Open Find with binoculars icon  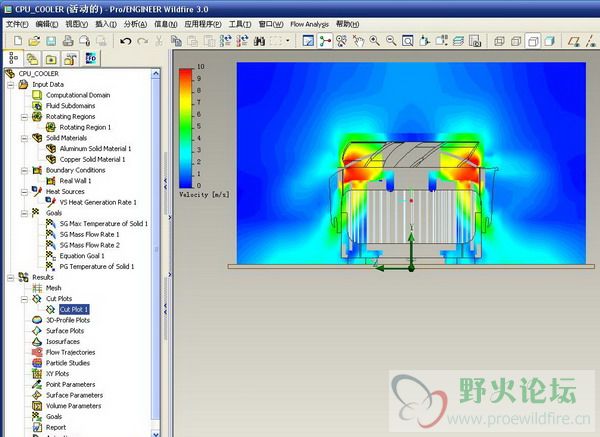tap(259, 41)
